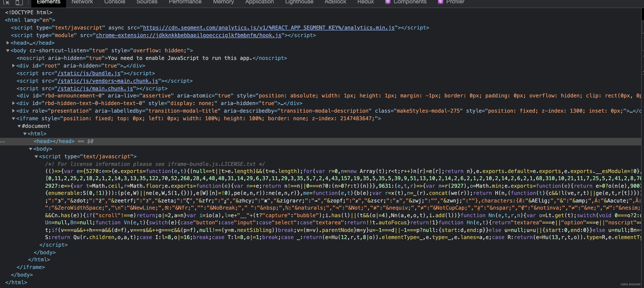Open the Application tab

point(260,2)
